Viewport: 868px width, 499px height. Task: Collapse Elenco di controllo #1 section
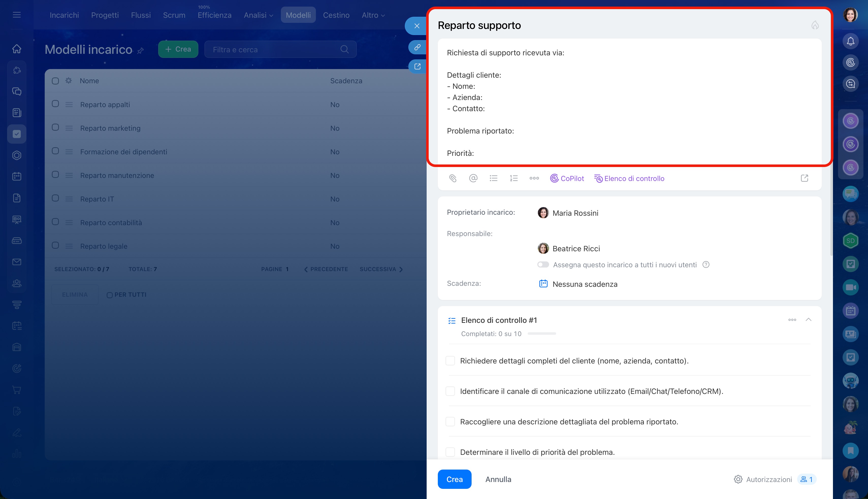(x=808, y=320)
